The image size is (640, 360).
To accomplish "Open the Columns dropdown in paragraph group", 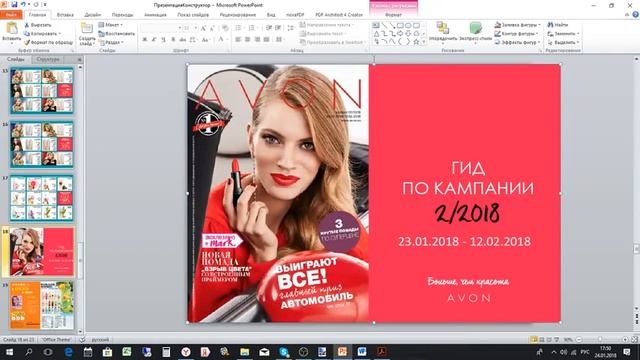I will pyautogui.click(x=280, y=40).
